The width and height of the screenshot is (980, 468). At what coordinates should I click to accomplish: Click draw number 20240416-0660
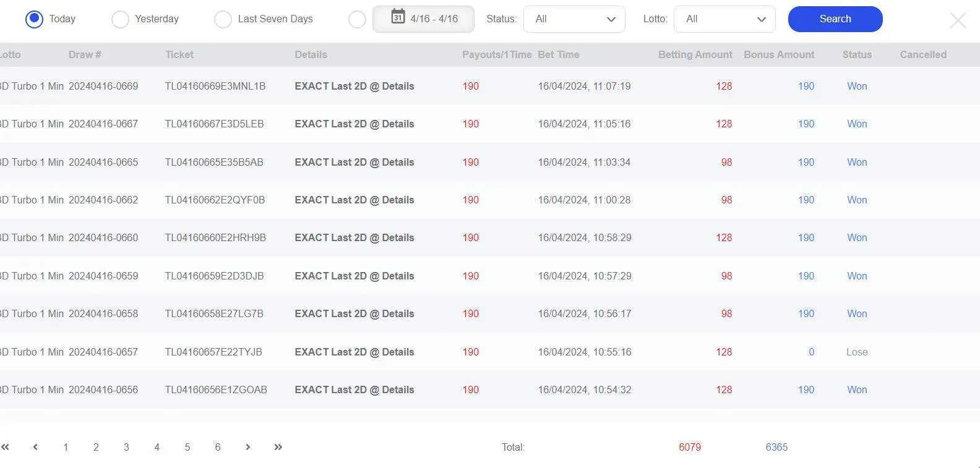[x=103, y=237]
